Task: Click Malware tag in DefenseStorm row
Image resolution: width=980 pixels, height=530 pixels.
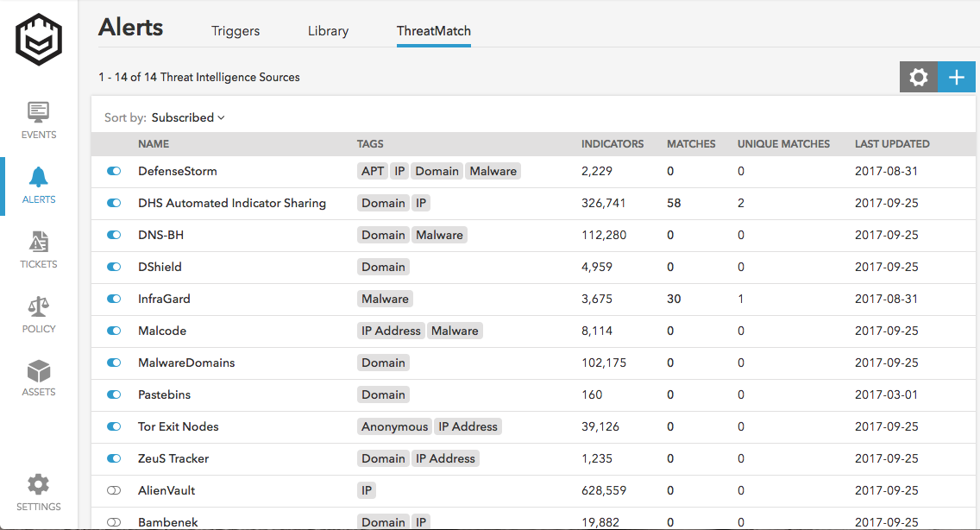Action: coord(493,171)
